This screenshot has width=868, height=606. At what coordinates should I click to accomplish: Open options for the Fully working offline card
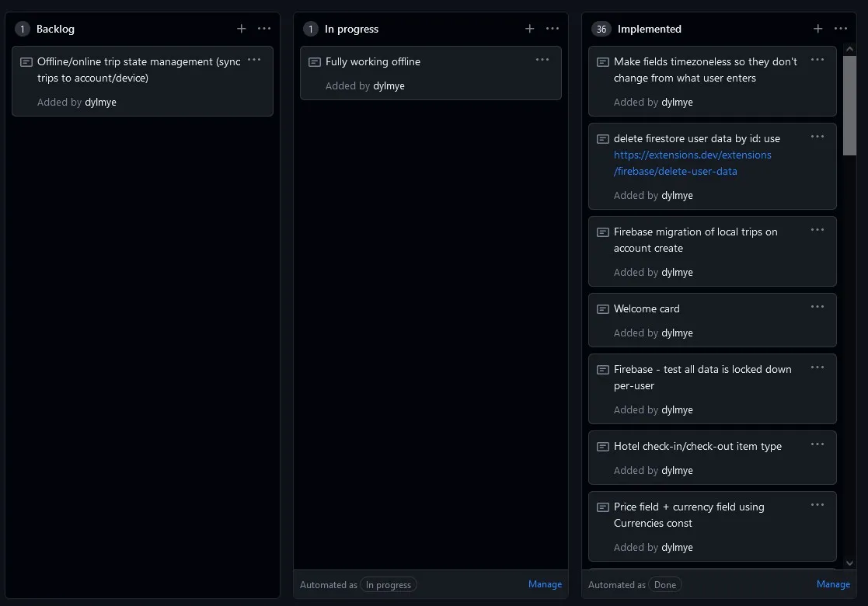542,58
